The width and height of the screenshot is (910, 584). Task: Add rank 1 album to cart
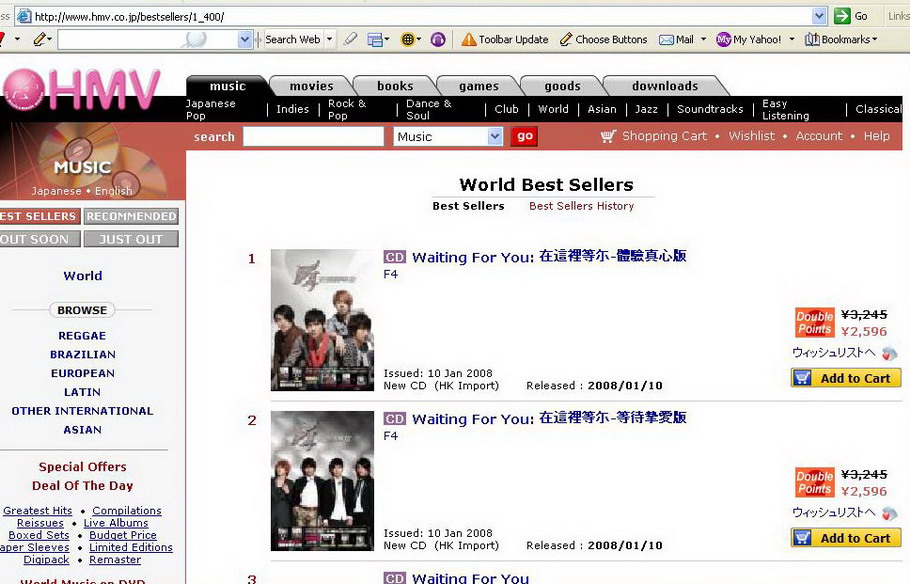click(846, 378)
